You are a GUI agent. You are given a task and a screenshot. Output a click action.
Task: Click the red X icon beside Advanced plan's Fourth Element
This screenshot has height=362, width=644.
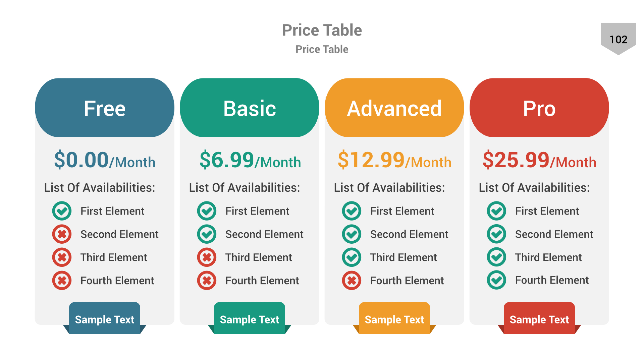(x=352, y=280)
